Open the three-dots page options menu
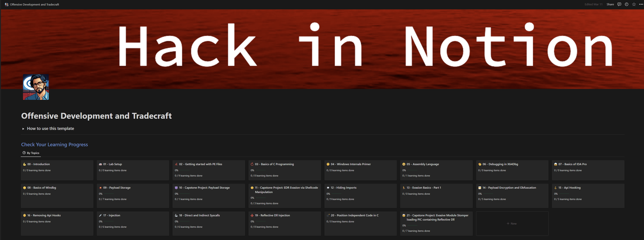 tap(641, 4)
